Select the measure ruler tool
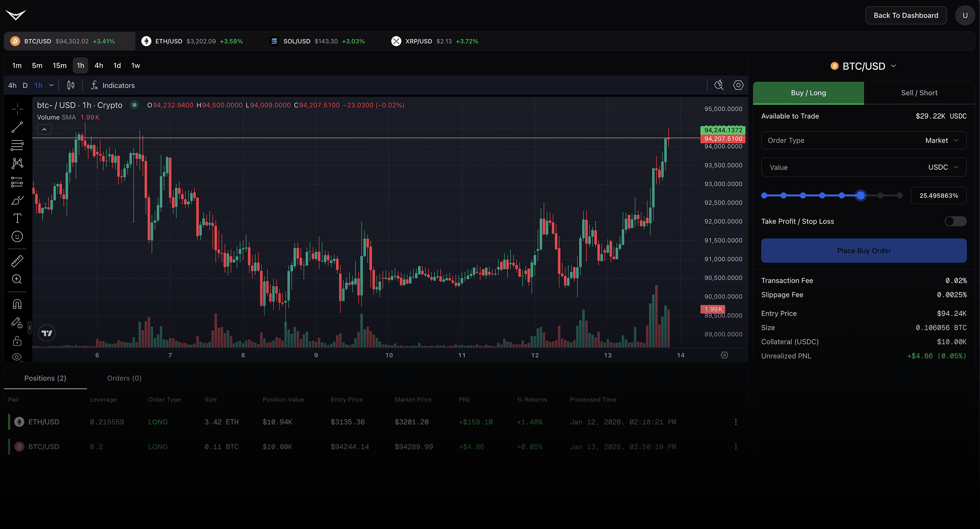Screen dimensions: 980x529 (17, 261)
